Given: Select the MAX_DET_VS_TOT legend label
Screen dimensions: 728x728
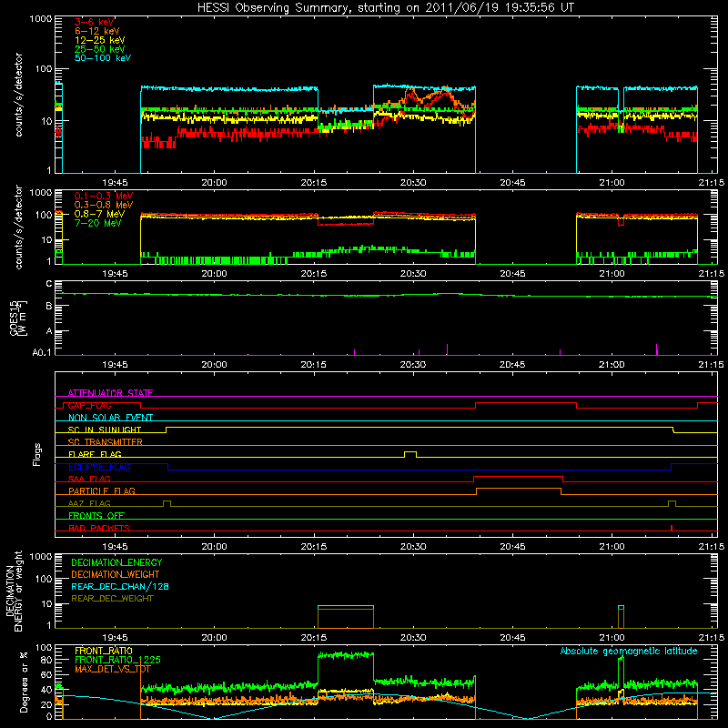Looking at the screenshot, I should tap(113, 669).
